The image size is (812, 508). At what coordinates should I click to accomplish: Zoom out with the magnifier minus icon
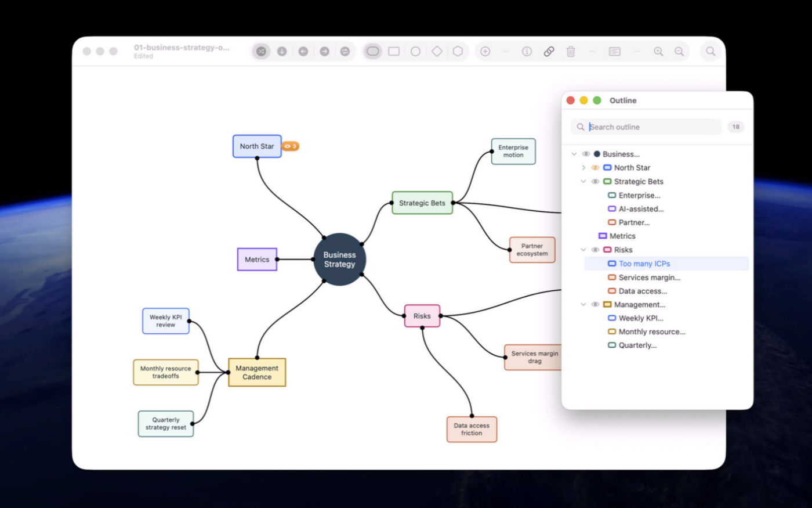point(679,52)
